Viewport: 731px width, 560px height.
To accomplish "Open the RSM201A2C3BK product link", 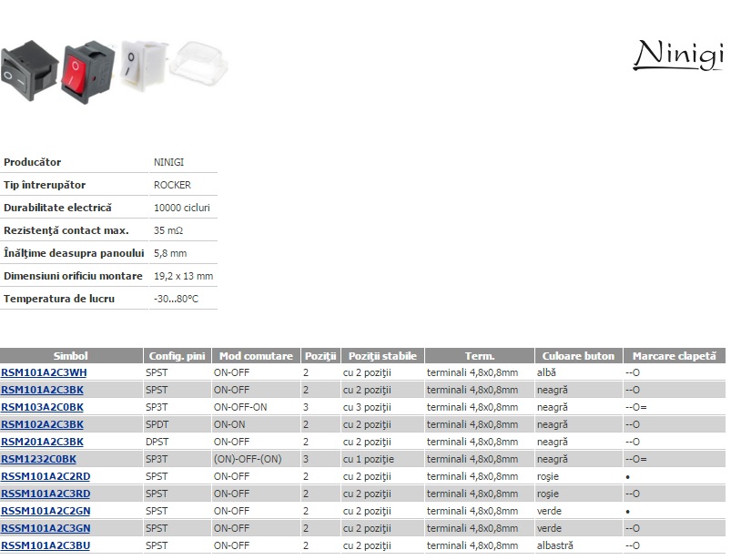I will tap(43, 442).
